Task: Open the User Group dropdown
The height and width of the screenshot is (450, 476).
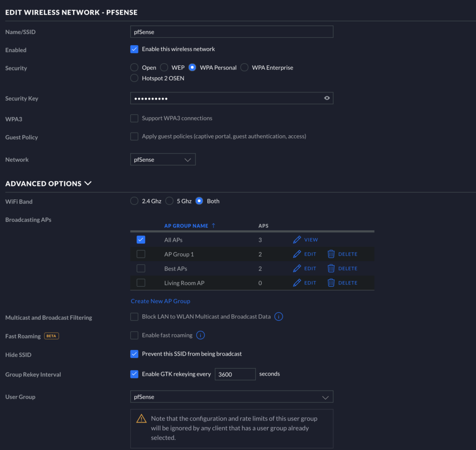Action: [231, 397]
